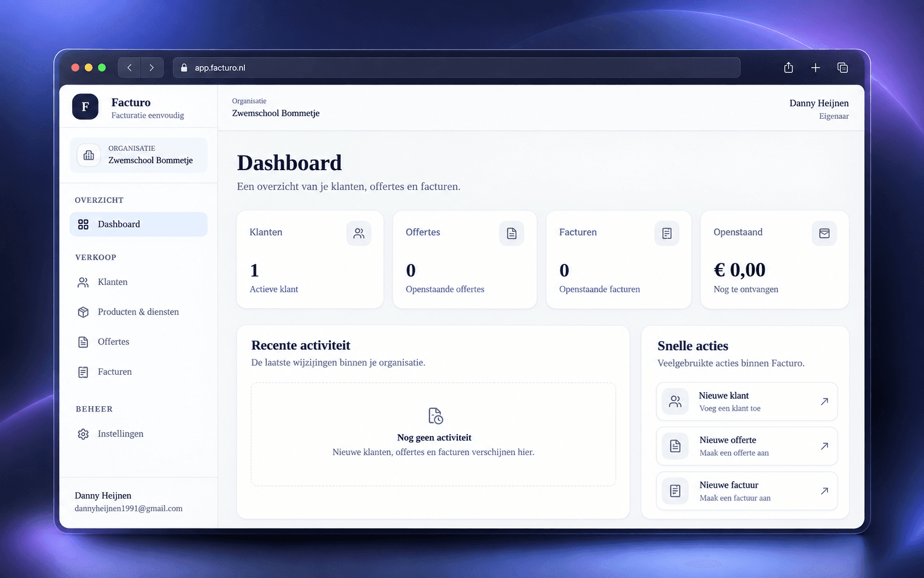
Task: Click the Nieuwe factuur quick action
Action: tap(747, 491)
